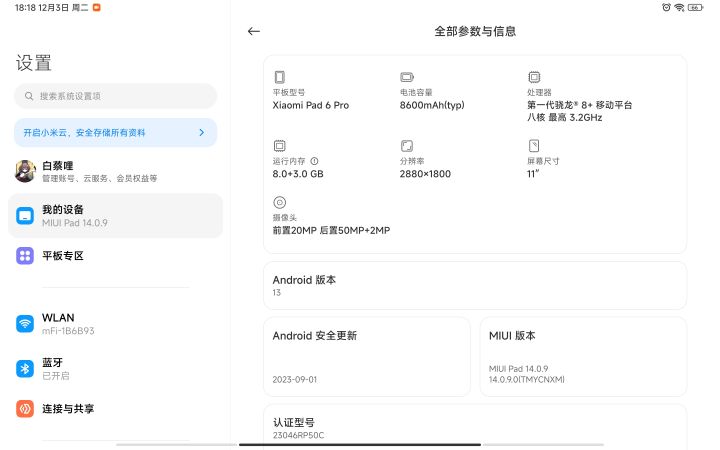Click the 我的设备 tablet icon

pyautogui.click(x=25, y=215)
